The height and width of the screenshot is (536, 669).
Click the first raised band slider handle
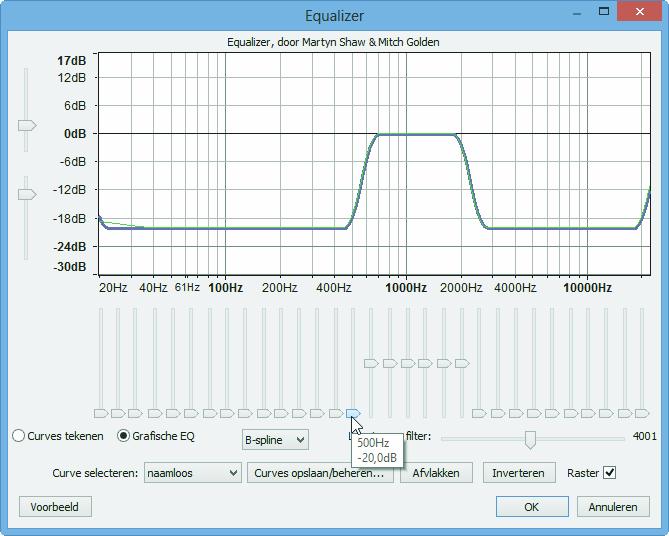[371, 363]
